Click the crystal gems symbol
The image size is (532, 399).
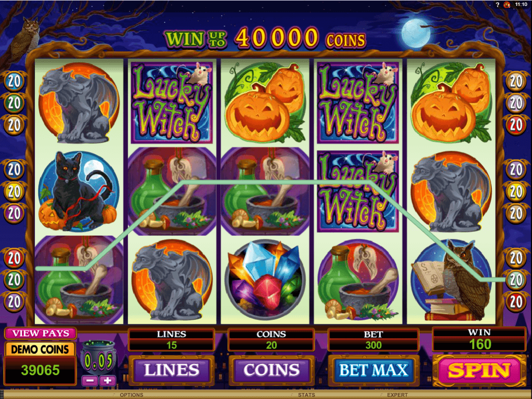pyautogui.click(x=265, y=280)
